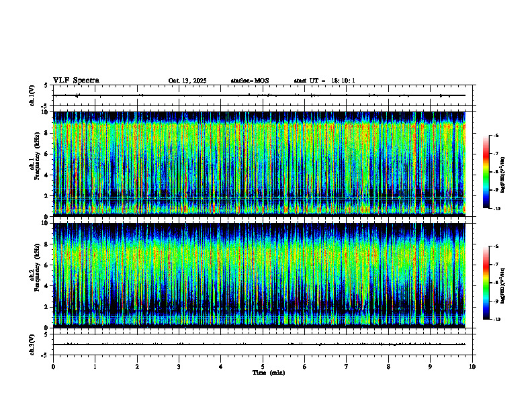This screenshot has height=411, width=532.
Task: Click the time axis tick label "8"
Action: click(x=388, y=367)
